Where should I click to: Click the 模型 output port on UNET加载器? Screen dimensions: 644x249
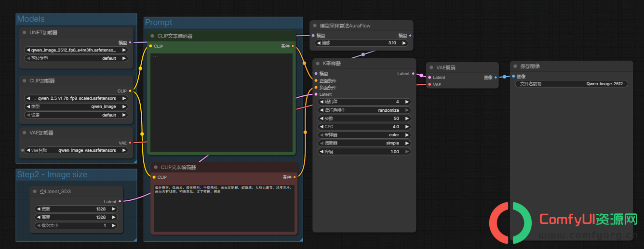point(130,42)
